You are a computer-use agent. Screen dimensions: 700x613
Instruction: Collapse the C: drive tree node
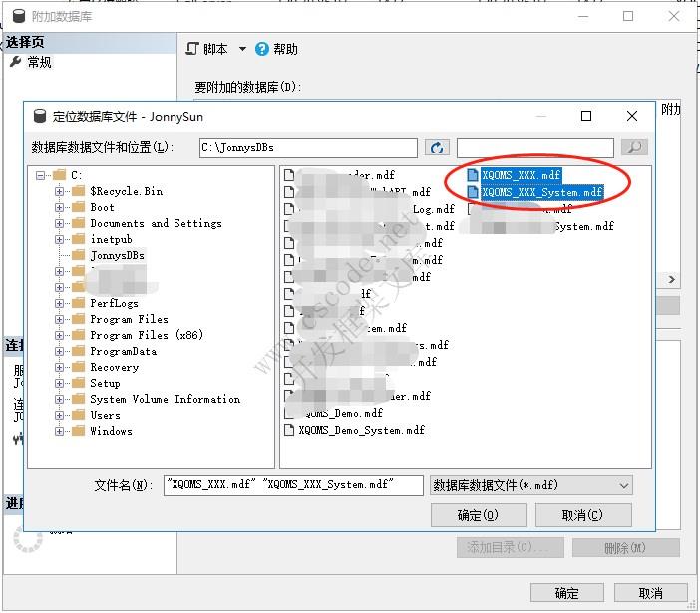[42, 175]
